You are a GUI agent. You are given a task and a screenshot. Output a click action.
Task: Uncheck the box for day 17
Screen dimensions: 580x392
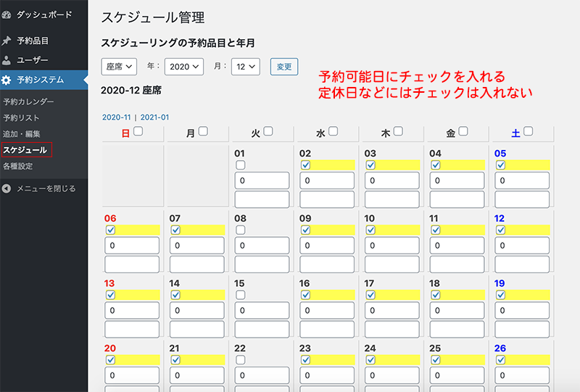pyautogui.click(x=370, y=295)
